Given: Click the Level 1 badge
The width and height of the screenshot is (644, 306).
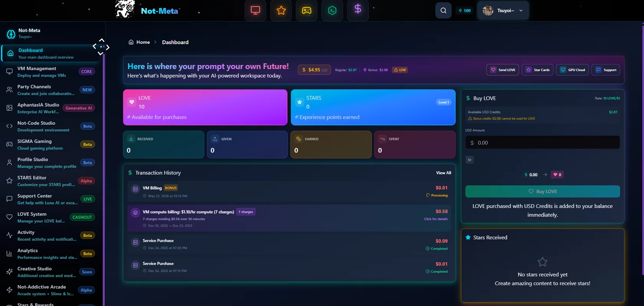Looking at the screenshot, I should [444, 102].
